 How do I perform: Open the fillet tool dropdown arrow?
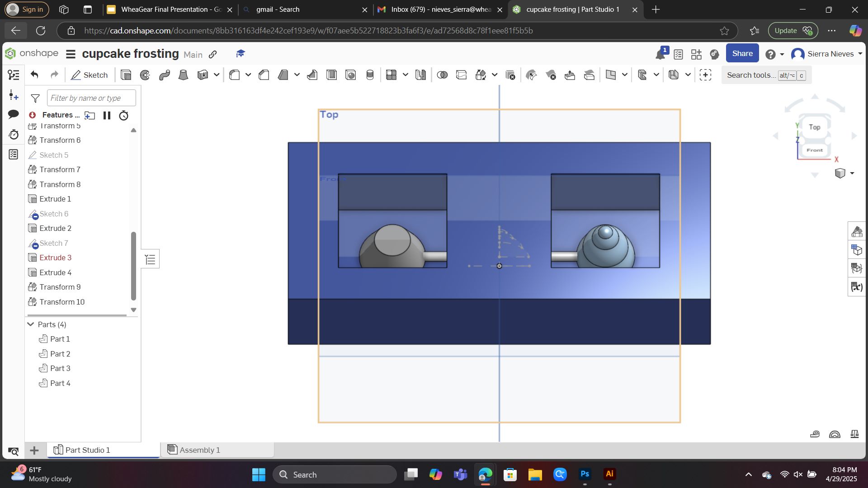tap(248, 75)
